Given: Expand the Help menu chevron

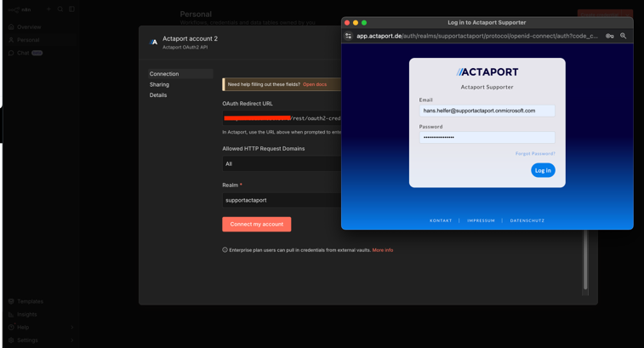Looking at the screenshot, I should pos(71,328).
